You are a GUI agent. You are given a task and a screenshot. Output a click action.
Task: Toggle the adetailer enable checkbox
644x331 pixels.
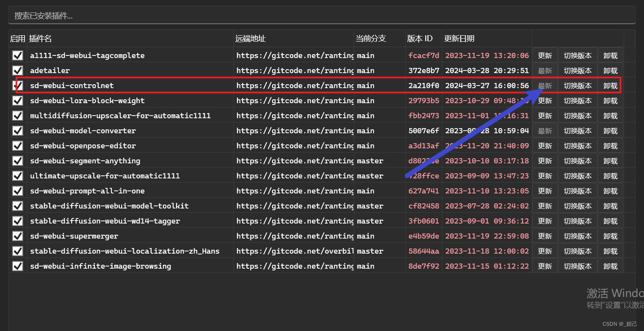pyautogui.click(x=18, y=70)
